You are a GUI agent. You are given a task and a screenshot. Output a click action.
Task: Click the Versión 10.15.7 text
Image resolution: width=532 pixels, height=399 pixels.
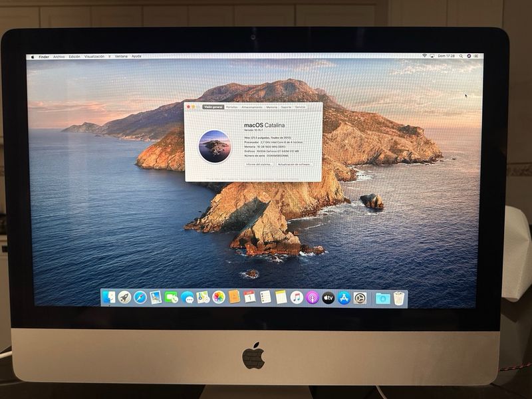point(253,130)
